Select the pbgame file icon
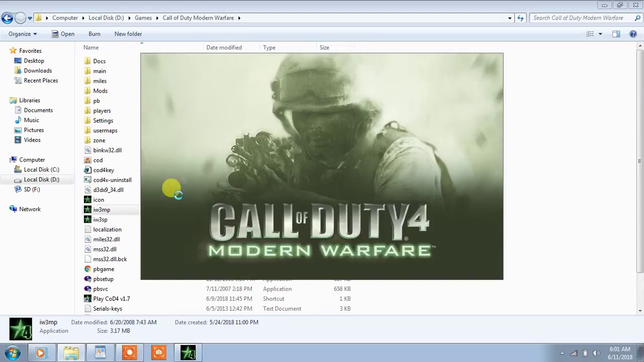644x362 pixels. pos(88,269)
